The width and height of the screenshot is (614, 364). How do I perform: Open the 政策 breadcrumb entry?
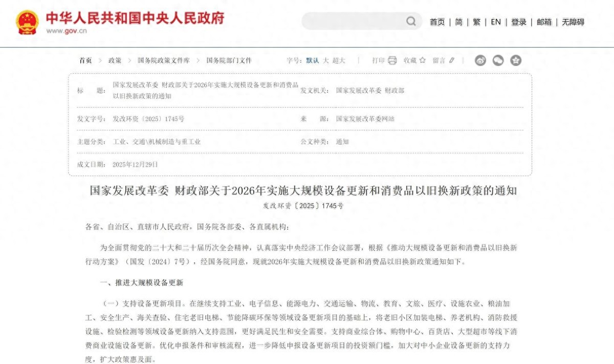coord(115,60)
